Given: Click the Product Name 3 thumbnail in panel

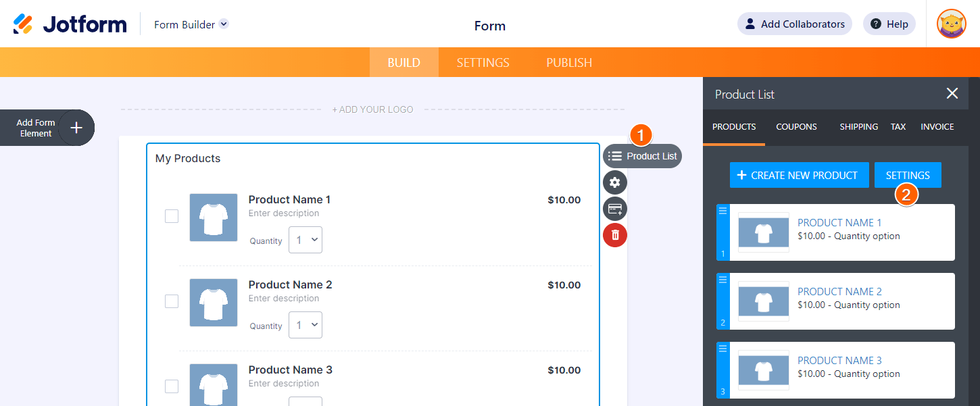Looking at the screenshot, I should pyautogui.click(x=764, y=370).
